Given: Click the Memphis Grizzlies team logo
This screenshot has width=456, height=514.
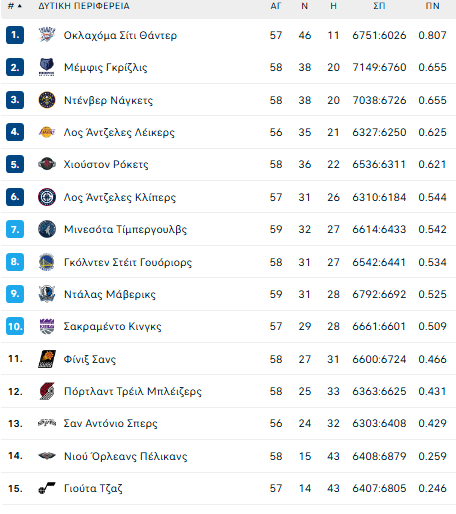Looking at the screenshot, I should point(47,67).
